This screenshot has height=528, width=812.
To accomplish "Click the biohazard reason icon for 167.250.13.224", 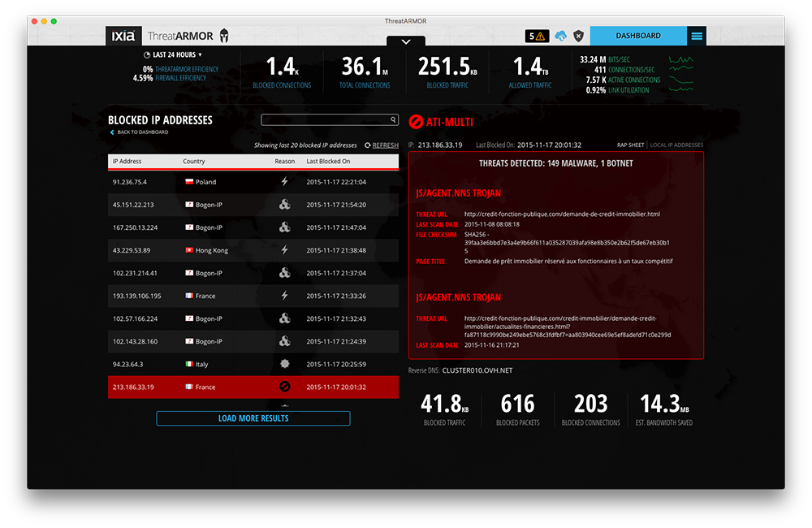I will (284, 227).
